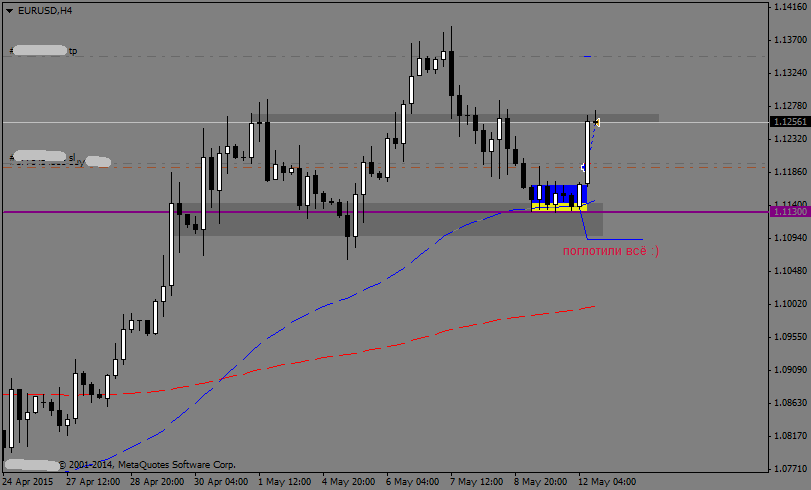Click the yellow price arrow marker at the last candle

597,123
